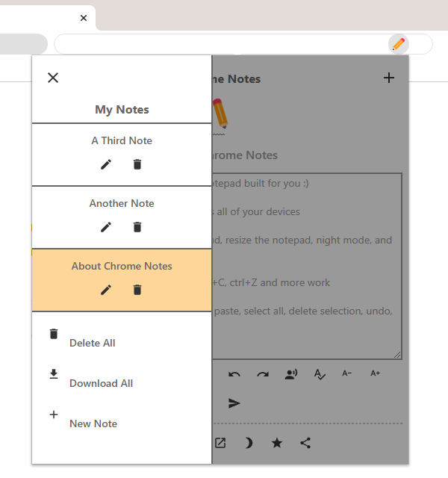This screenshot has height=478, width=448.
Task: Choose 'Download All' notes
Action: 101,383
